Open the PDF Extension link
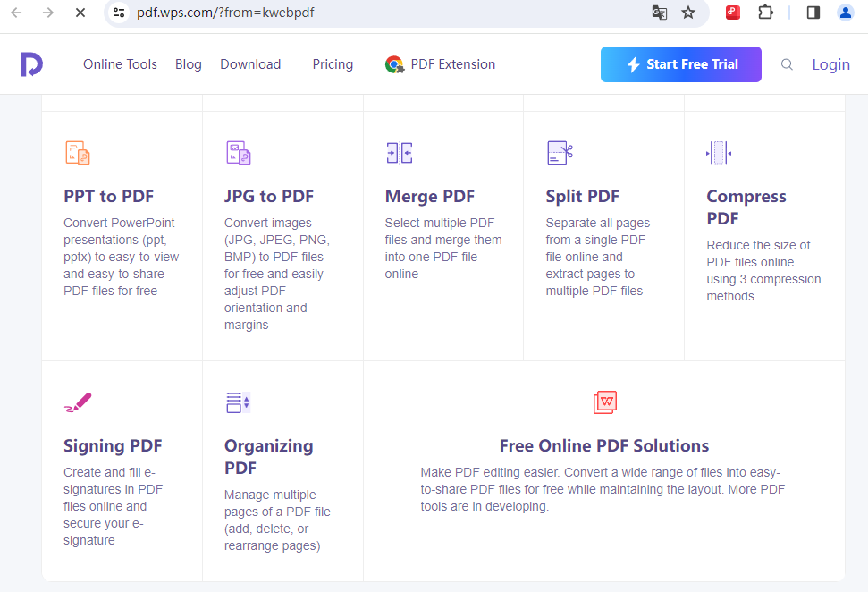This screenshot has height=592, width=868. point(440,64)
